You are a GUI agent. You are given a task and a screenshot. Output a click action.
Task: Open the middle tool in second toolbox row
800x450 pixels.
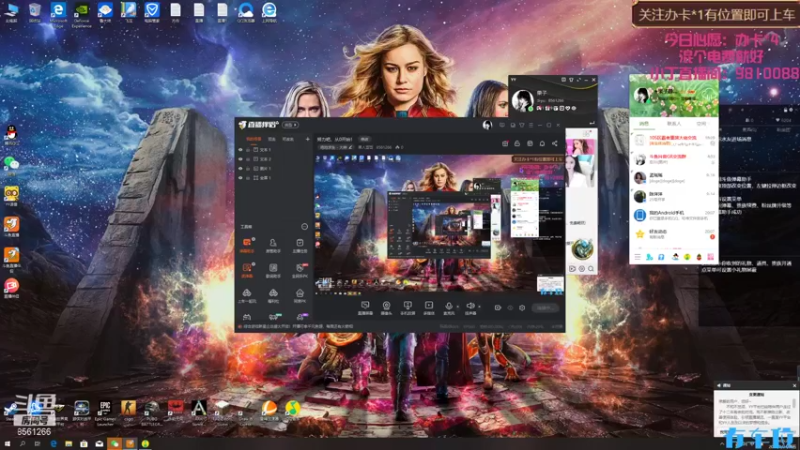click(x=273, y=270)
